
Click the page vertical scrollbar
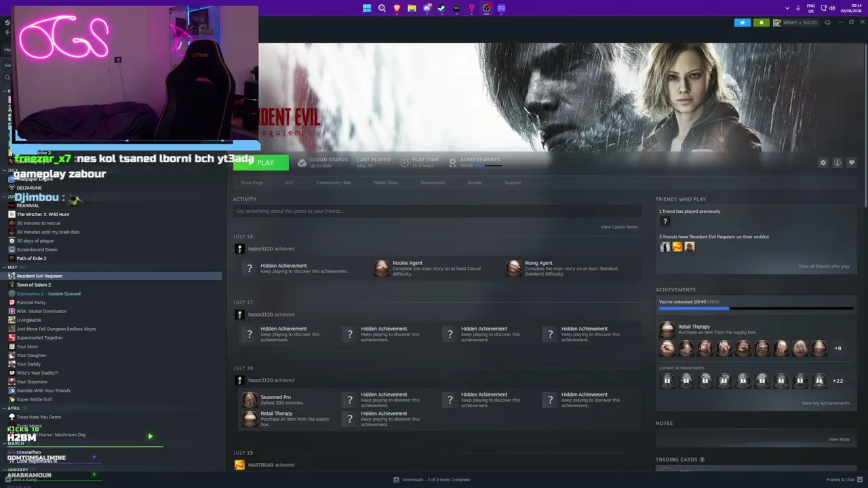pyautogui.click(x=865, y=125)
